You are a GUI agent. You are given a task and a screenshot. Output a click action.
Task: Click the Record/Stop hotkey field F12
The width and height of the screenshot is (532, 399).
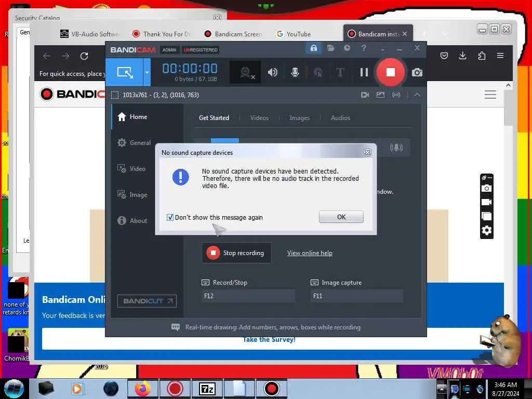(x=248, y=296)
